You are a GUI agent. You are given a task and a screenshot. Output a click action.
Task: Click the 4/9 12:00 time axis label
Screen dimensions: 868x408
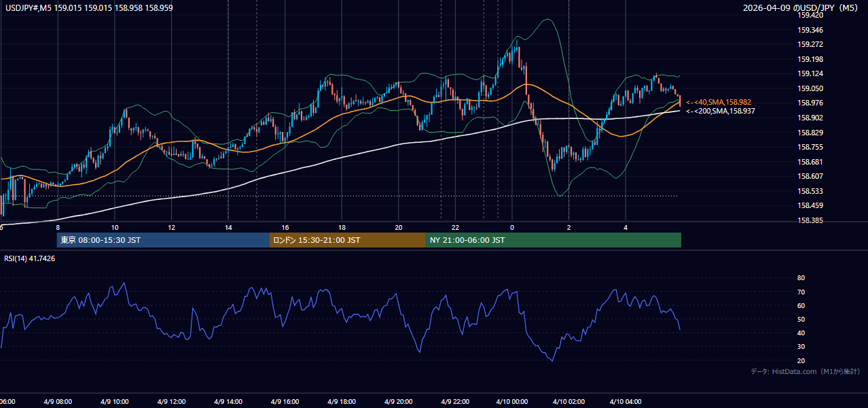172,401
